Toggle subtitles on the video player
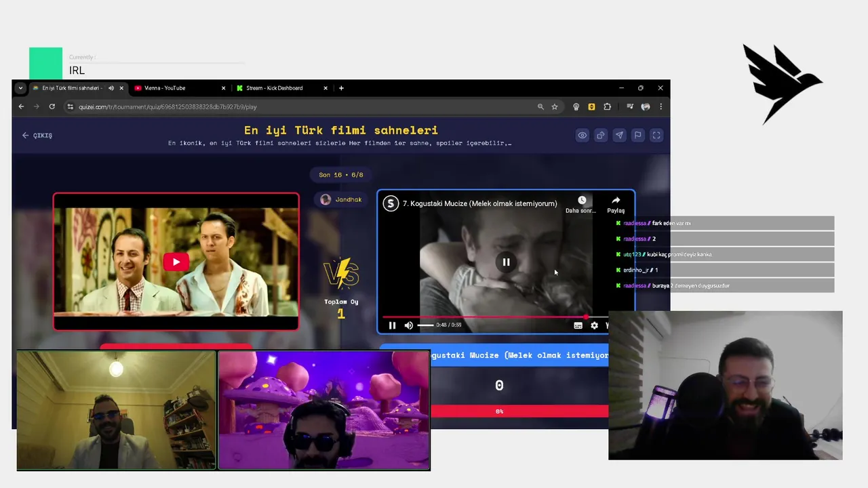The width and height of the screenshot is (868, 488). click(x=578, y=325)
